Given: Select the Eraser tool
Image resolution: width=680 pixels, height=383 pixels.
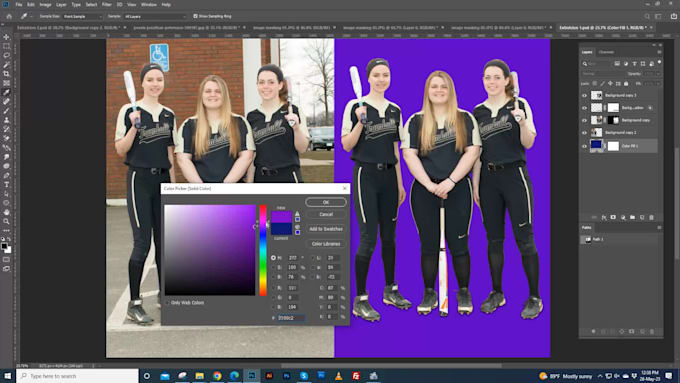Looking at the screenshot, I should [x=6, y=138].
